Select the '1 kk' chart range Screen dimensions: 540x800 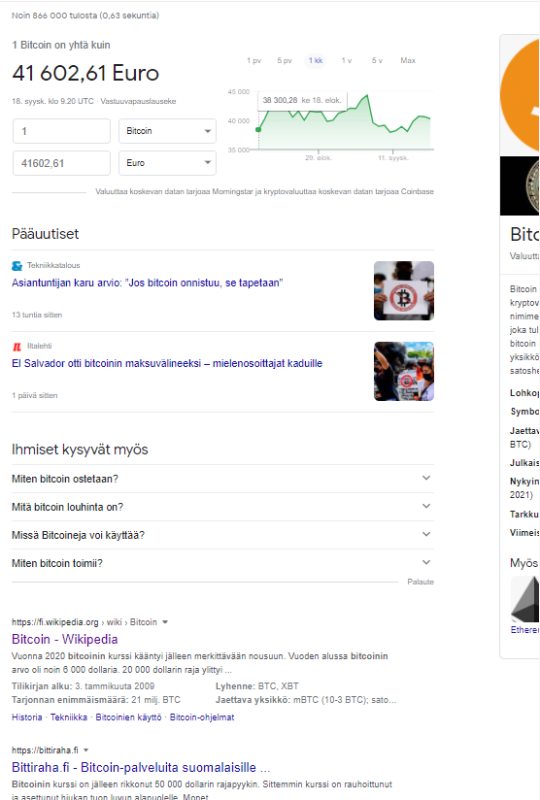tap(315, 60)
